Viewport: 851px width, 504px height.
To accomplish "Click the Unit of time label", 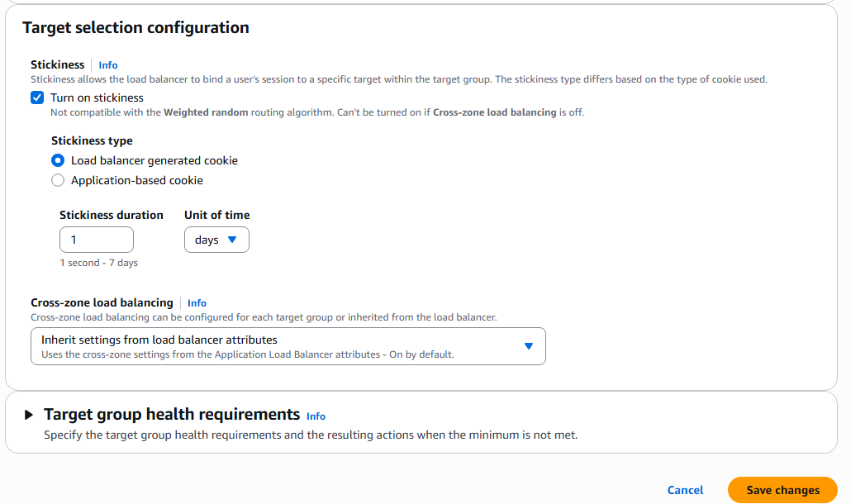I will 217,215.
